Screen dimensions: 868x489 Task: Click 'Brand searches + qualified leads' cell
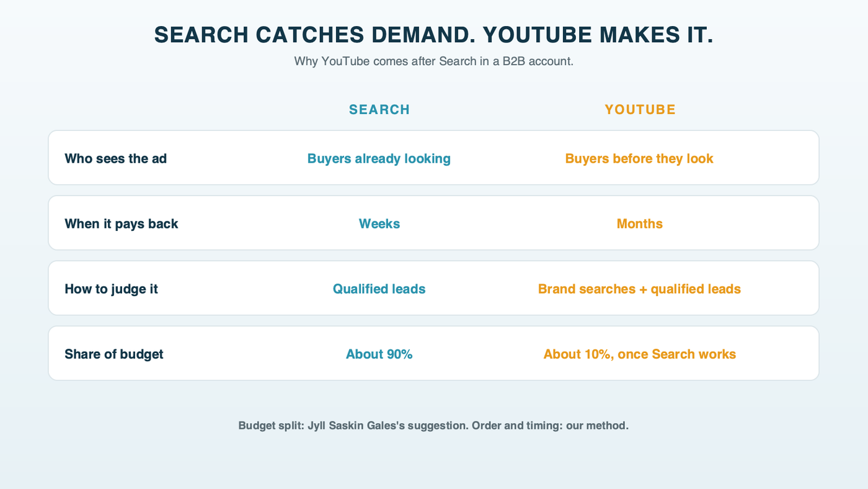coord(639,289)
